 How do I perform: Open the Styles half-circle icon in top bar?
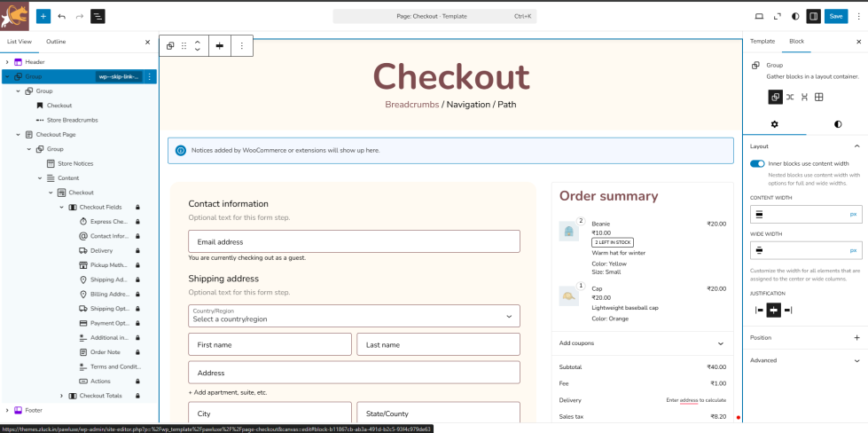coord(795,17)
